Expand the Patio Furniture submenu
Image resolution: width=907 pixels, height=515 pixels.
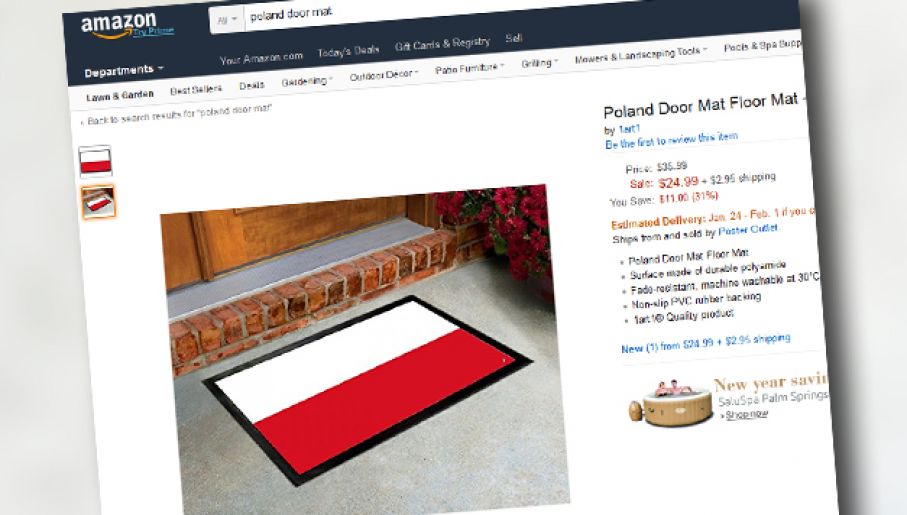pyautogui.click(x=469, y=68)
